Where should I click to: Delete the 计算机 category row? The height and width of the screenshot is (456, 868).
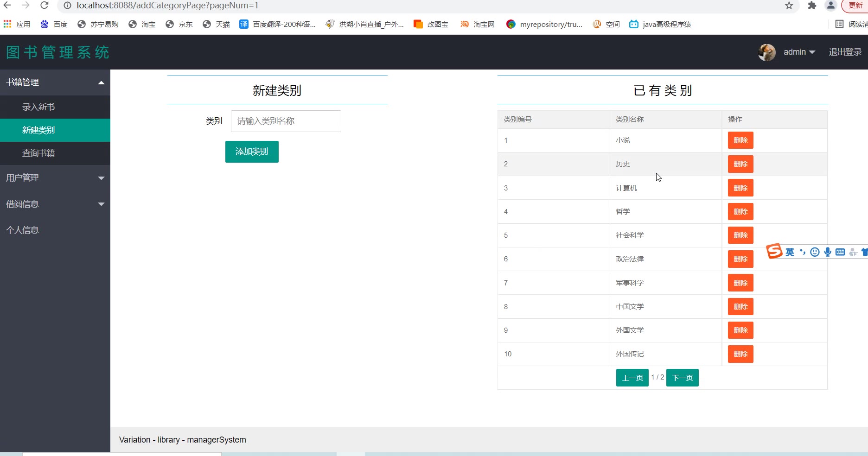tap(740, 188)
